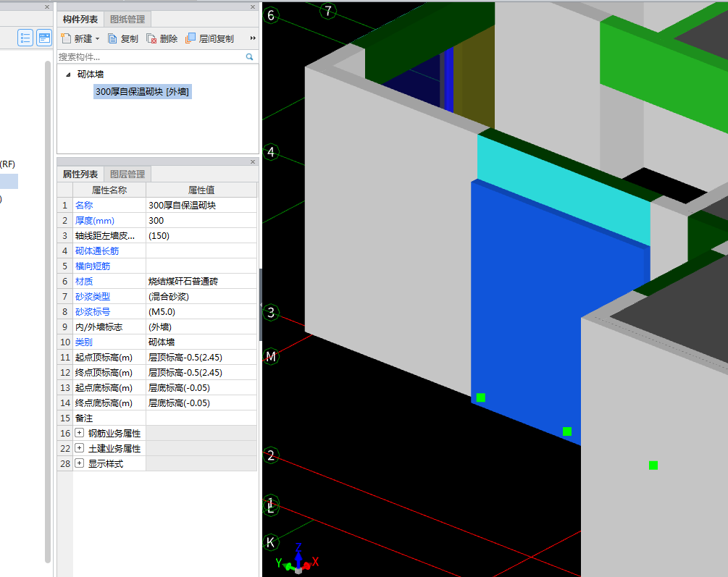Screen dimensions: 728x577
Task: Close the left navigation panel
Action: (47, 7)
